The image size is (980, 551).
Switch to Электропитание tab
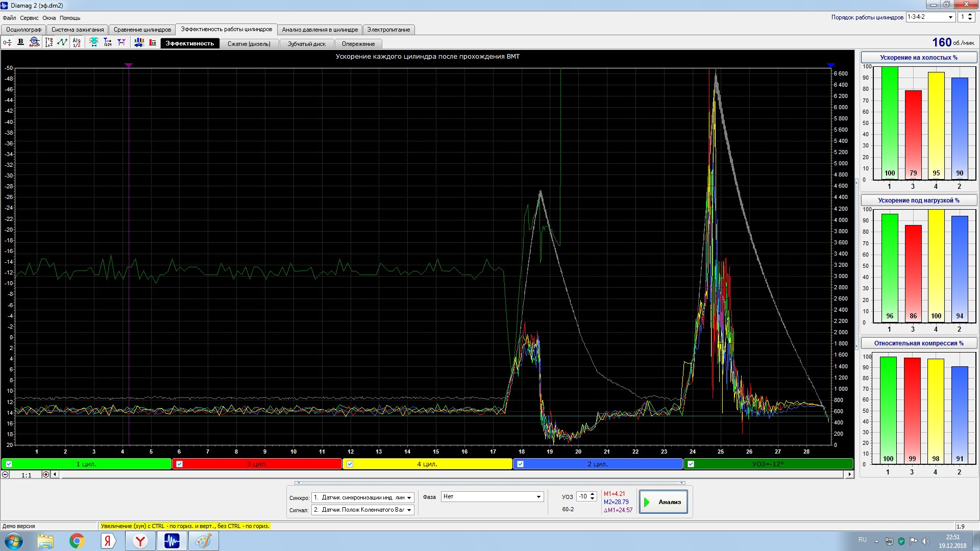[x=388, y=30]
